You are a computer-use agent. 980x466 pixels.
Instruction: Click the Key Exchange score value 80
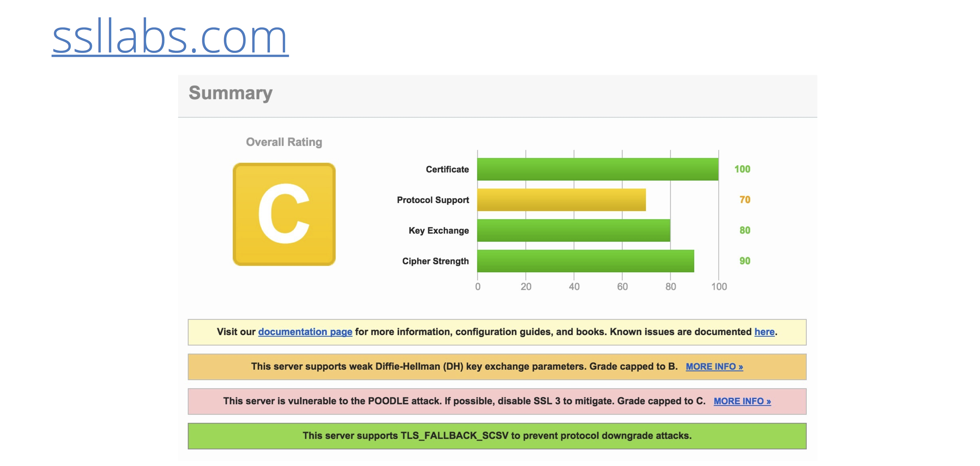coord(745,230)
